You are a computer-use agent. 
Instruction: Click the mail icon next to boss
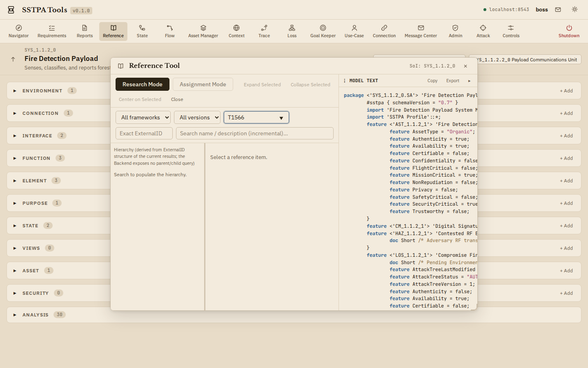click(x=558, y=9)
